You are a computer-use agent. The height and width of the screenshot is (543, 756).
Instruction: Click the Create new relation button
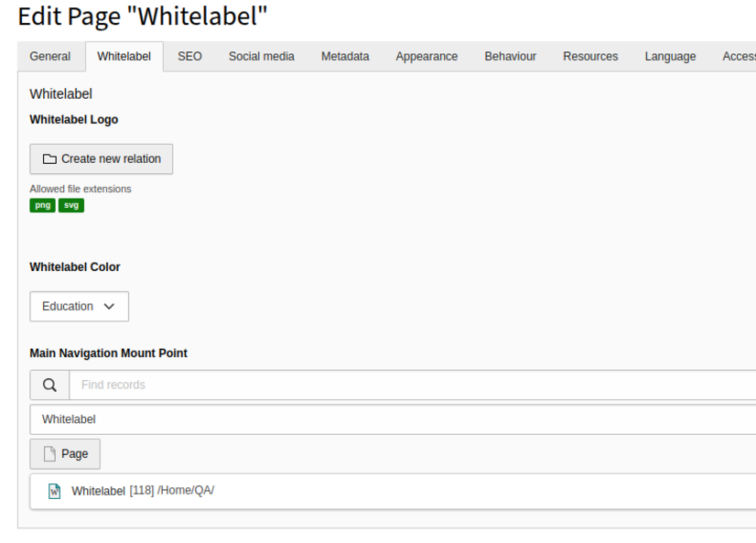102,158
